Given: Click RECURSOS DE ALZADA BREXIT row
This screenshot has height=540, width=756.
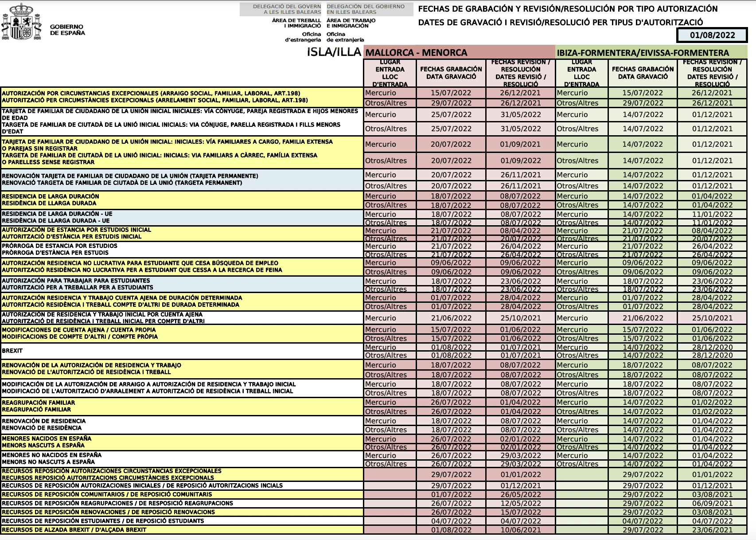Looking at the screenshot, I should pyautogui.click(x=182, y=530).
